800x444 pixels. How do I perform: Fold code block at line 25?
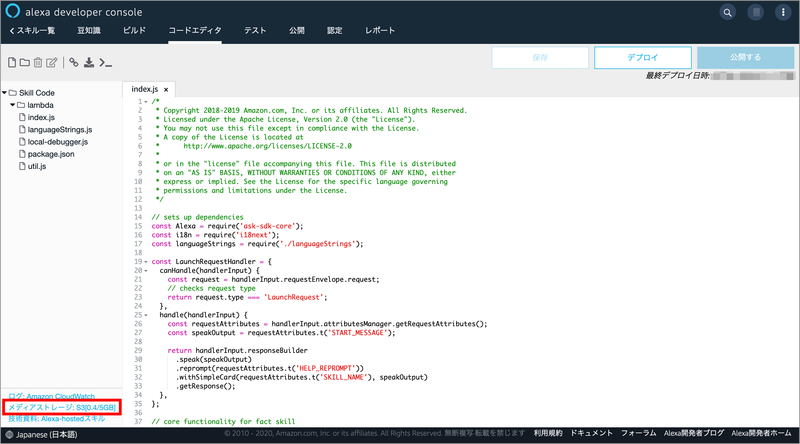[146, 315]
